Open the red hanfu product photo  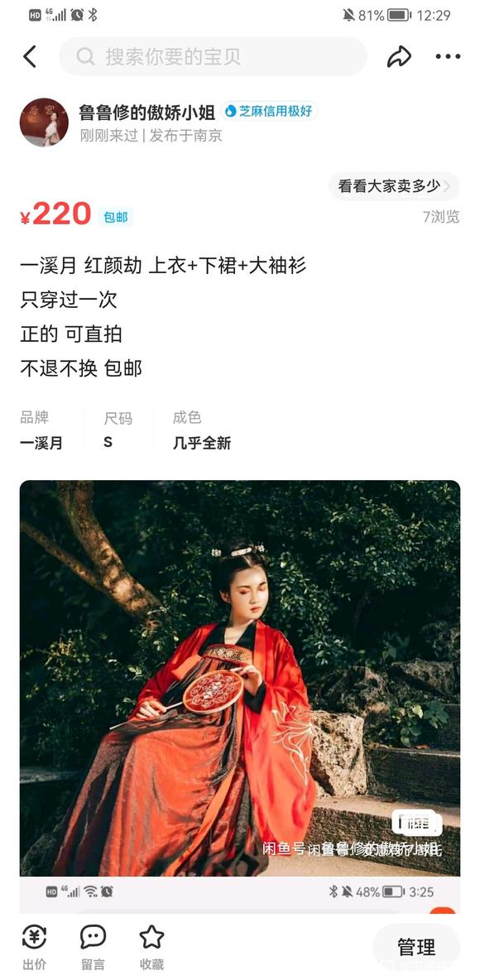point(240,678)
